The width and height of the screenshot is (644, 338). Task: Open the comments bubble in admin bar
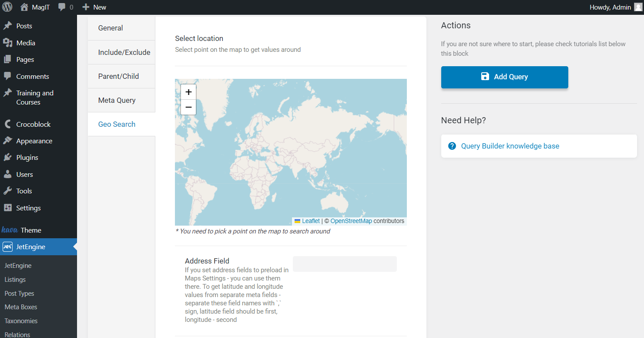tap(62, 7)
